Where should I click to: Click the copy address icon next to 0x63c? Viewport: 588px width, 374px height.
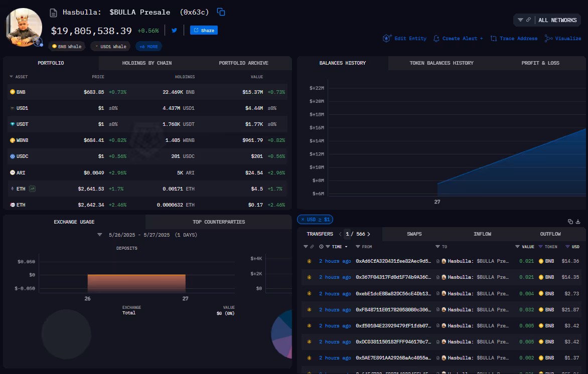(221, 12)
